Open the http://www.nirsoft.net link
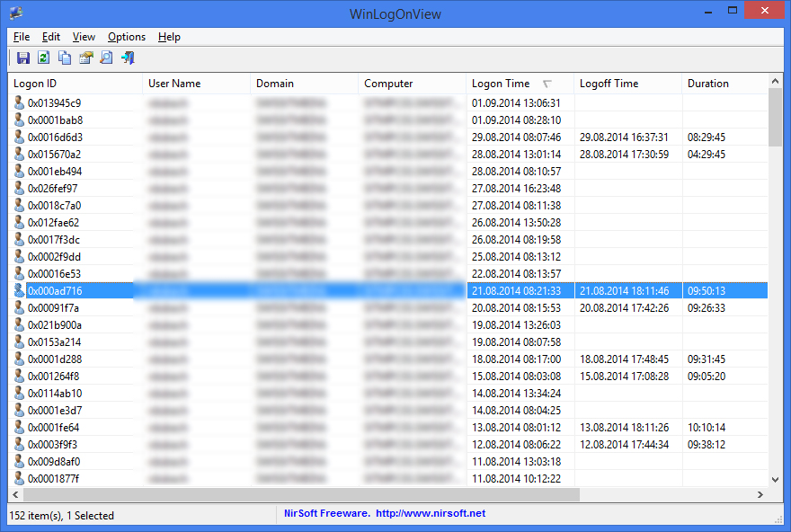Viewport: 791px width, 532px height. tap(431, 513)
